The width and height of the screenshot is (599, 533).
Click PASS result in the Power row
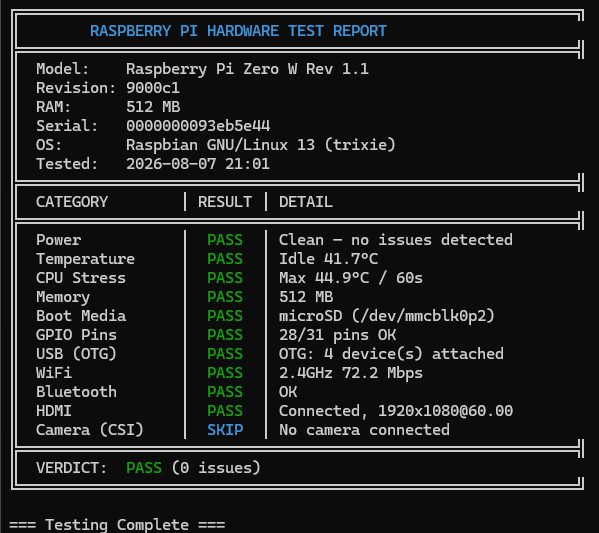(225, 240)
